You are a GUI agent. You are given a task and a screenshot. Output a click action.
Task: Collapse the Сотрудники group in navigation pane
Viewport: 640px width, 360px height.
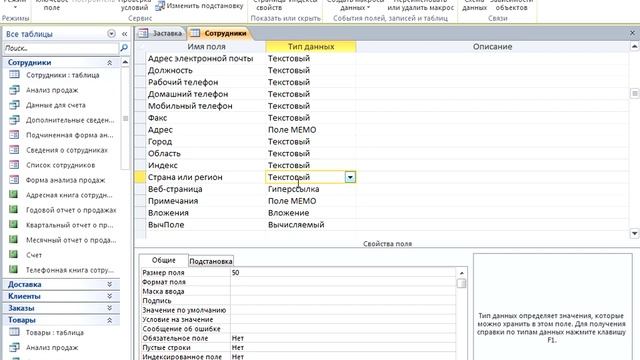pyautogui.click(x=109, y=63)
